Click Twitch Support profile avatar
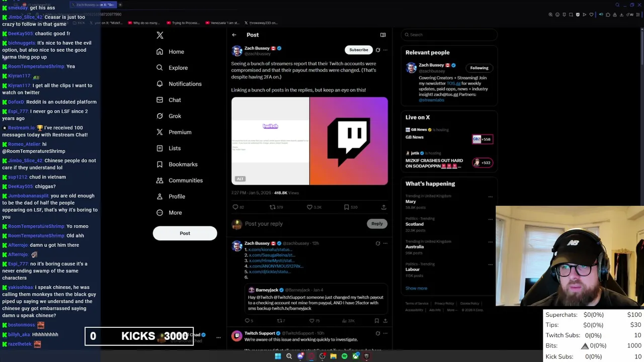 [236, 336]
